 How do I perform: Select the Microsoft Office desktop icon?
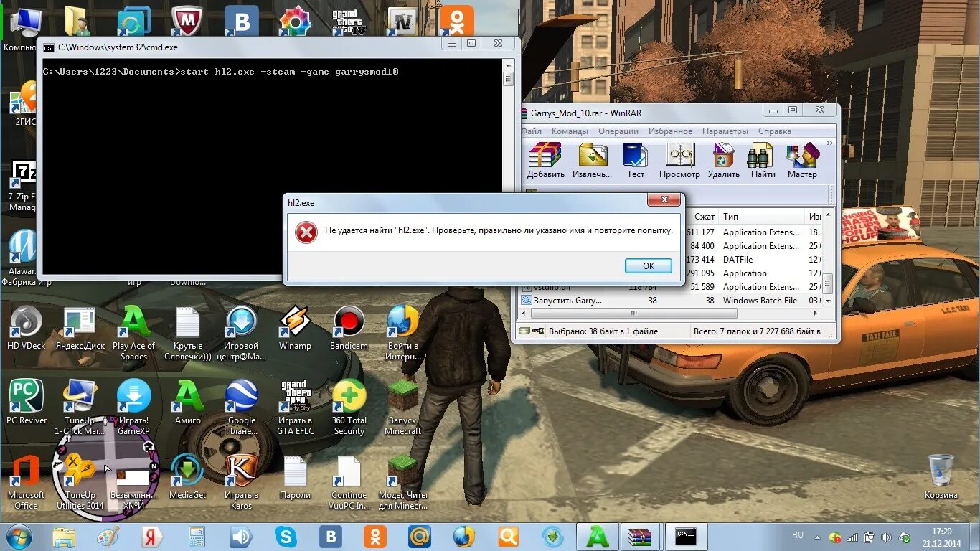coord(26,481)
